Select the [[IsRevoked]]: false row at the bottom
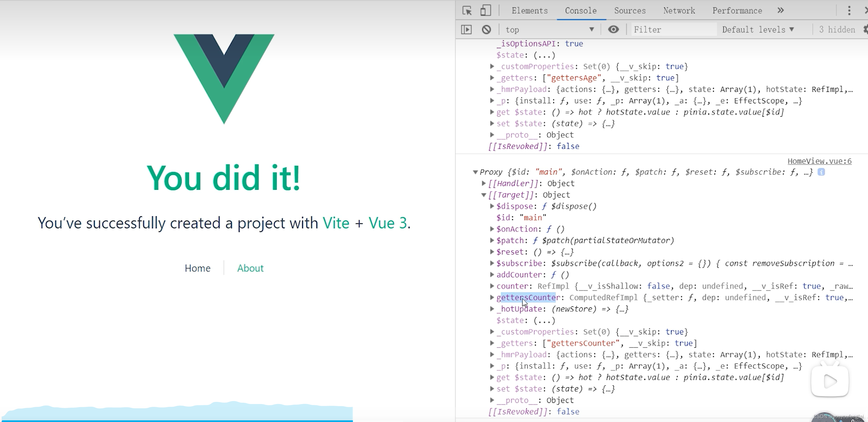Screen dimensions: 868x422 (534, 412)
